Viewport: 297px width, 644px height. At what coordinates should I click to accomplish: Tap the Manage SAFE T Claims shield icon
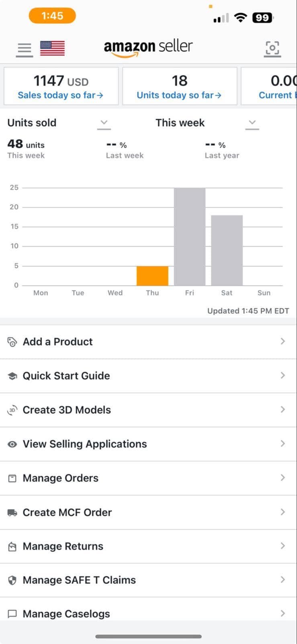[12, 580]
